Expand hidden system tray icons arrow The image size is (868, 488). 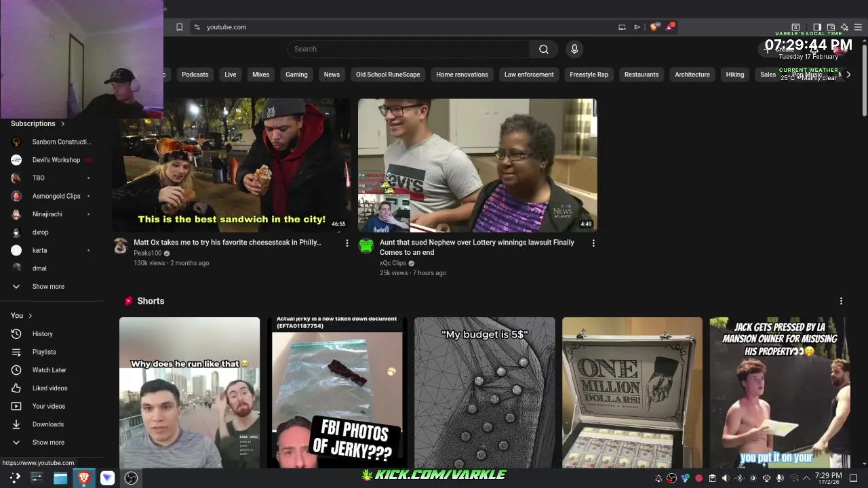(806, 479)
